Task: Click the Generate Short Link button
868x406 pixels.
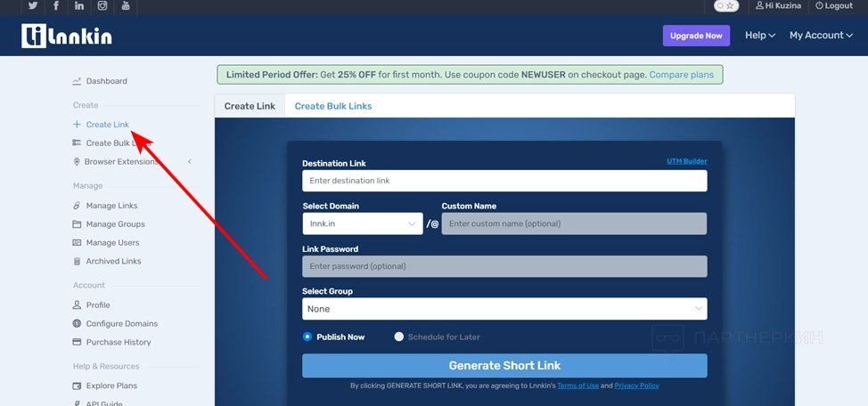Action: click(x=504, y=366)
